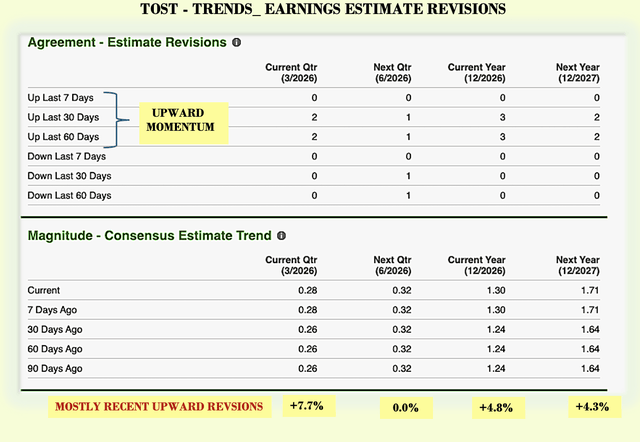The image size is (640, 442).
Task: Select the 90 Days Ago row label
Action: [x=55, y=369]
